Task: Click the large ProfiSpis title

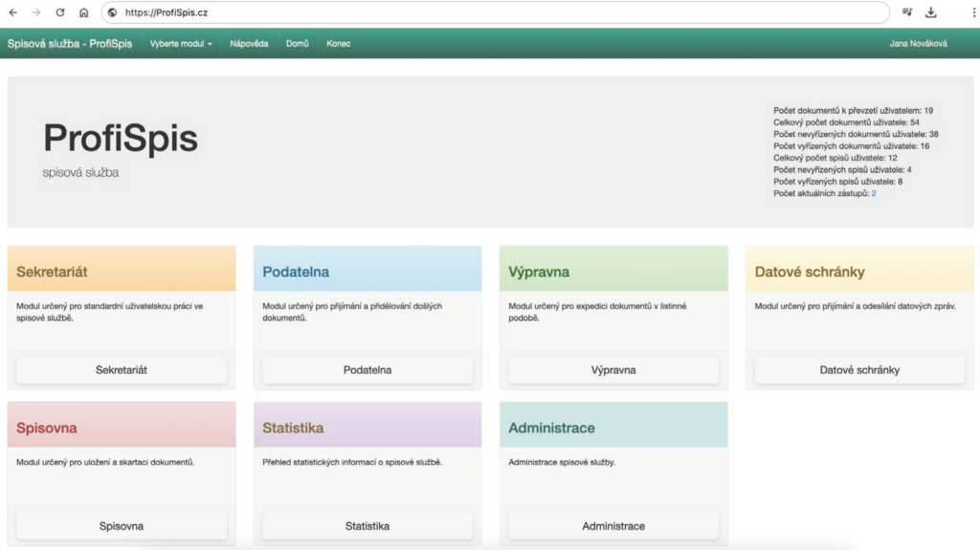Action: tap(121, 138)
